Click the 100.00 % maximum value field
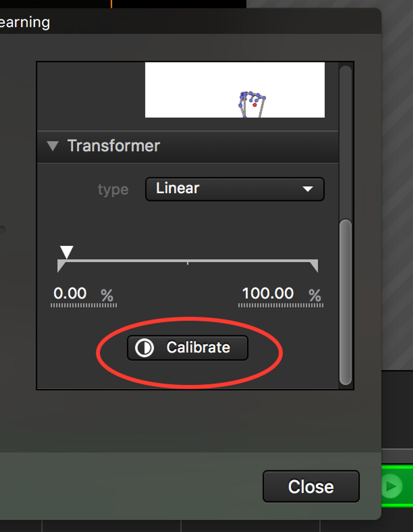 coord(281,296)
